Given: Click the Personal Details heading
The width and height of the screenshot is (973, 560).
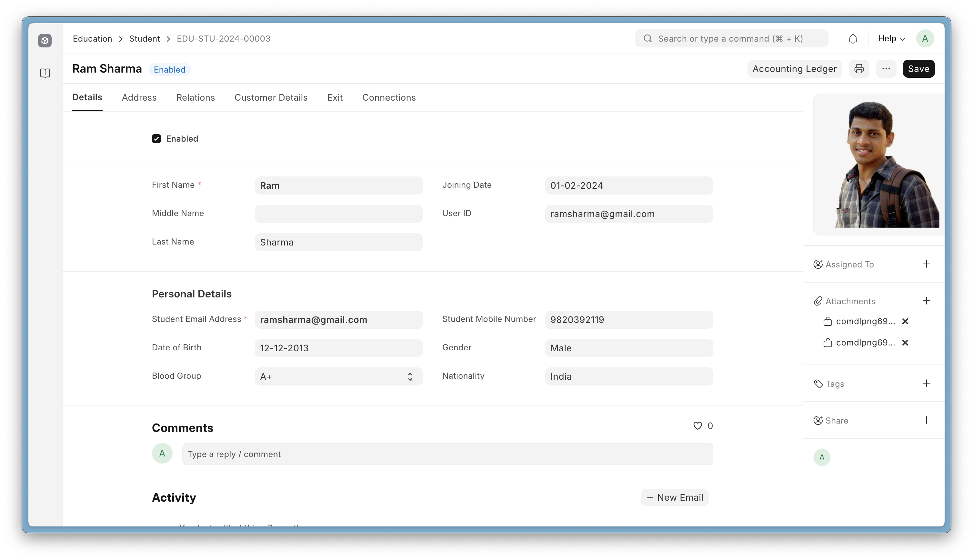Looking at the screenshot, I should tap(192, 294).
